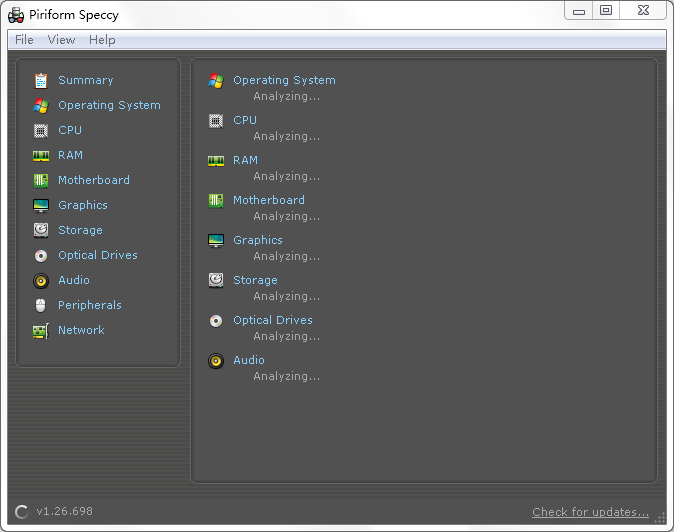
Task: Click the RAM module icon in sidebar
Action: click(x=41, y=156)
